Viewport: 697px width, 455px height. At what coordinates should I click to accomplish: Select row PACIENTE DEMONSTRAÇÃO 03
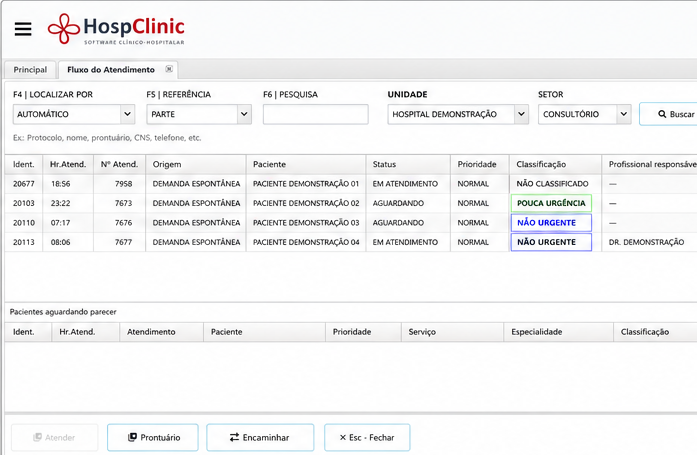pyautogui.click(x=351, y=223)
